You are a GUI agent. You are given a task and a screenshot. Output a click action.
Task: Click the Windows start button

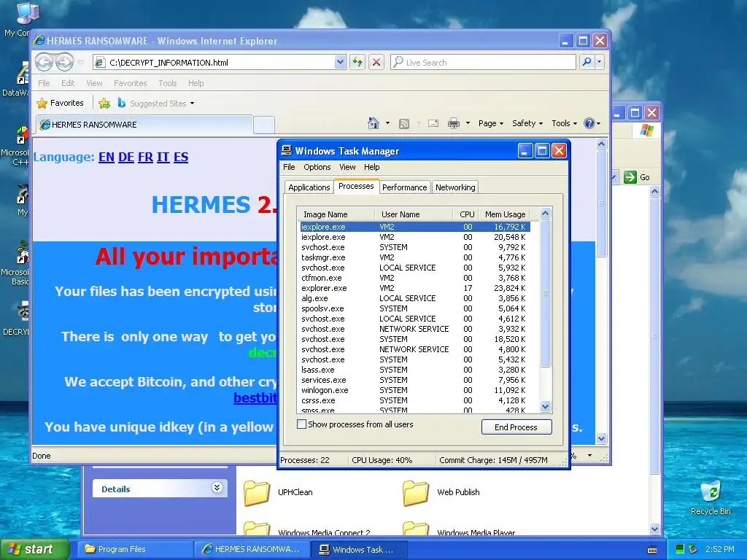pyautogui.click(x=34, y=549)
